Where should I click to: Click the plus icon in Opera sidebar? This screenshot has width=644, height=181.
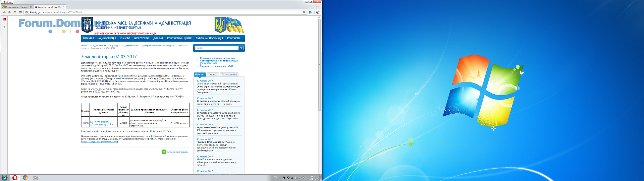click(4, 27)
